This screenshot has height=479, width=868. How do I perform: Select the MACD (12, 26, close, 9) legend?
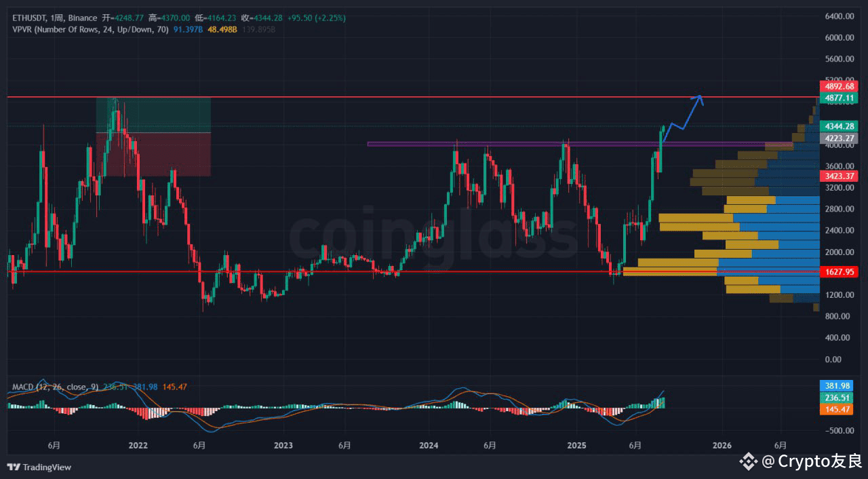tap(56, 387)
